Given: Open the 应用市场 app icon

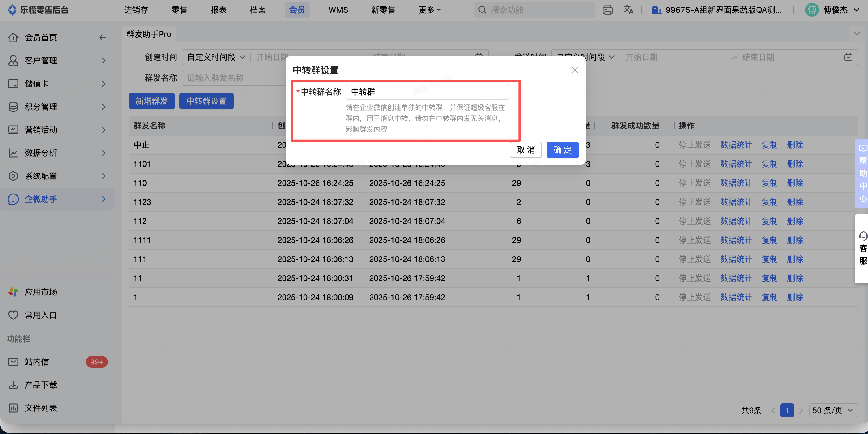Looking at the screenshot, I should (13, 292).
